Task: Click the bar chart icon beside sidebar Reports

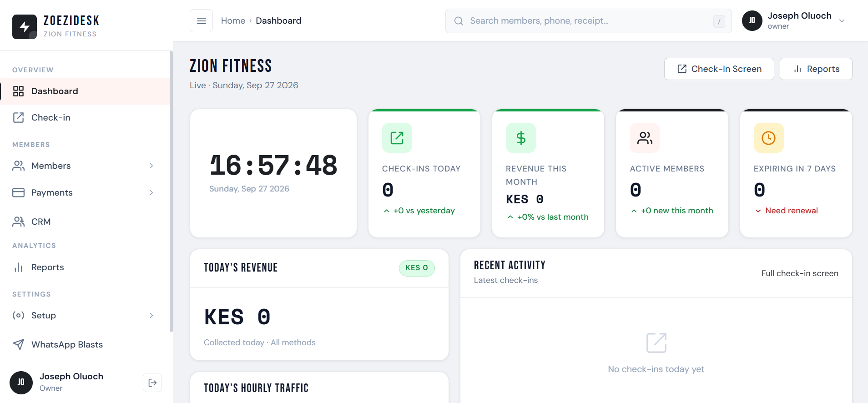Action: click(x=18, y=267)
